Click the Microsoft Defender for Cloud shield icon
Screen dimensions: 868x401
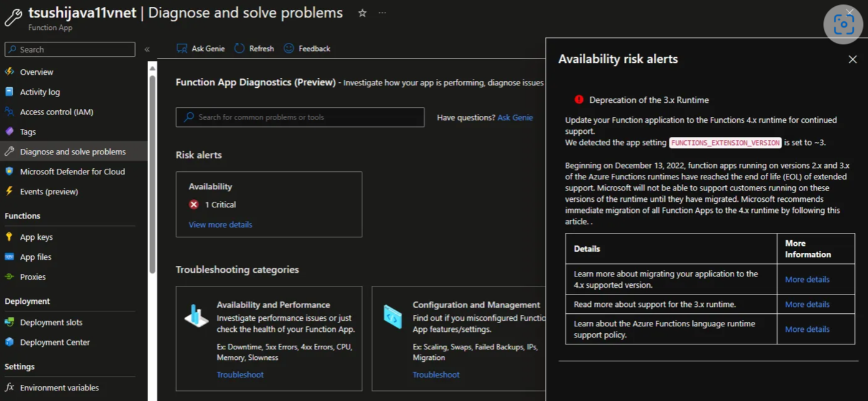9,171
